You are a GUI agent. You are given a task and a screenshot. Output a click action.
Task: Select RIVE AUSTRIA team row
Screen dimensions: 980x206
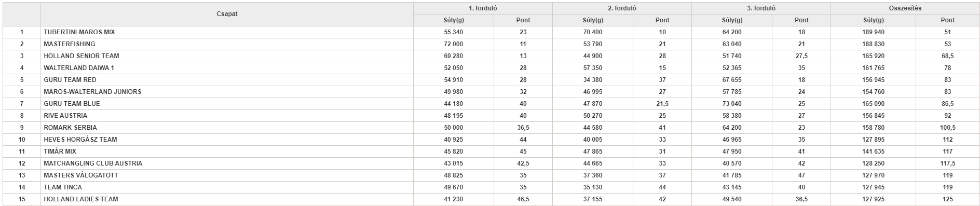[x=491, y=116]
